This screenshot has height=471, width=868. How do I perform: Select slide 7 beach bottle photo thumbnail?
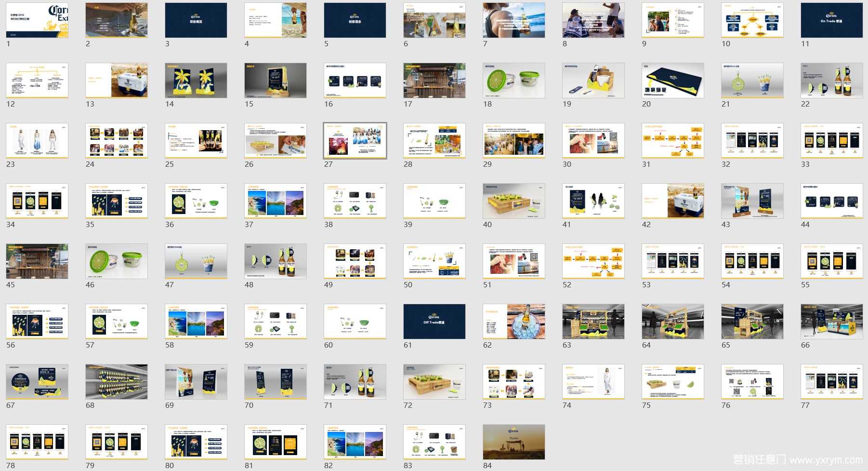click(x=514, y=20)
